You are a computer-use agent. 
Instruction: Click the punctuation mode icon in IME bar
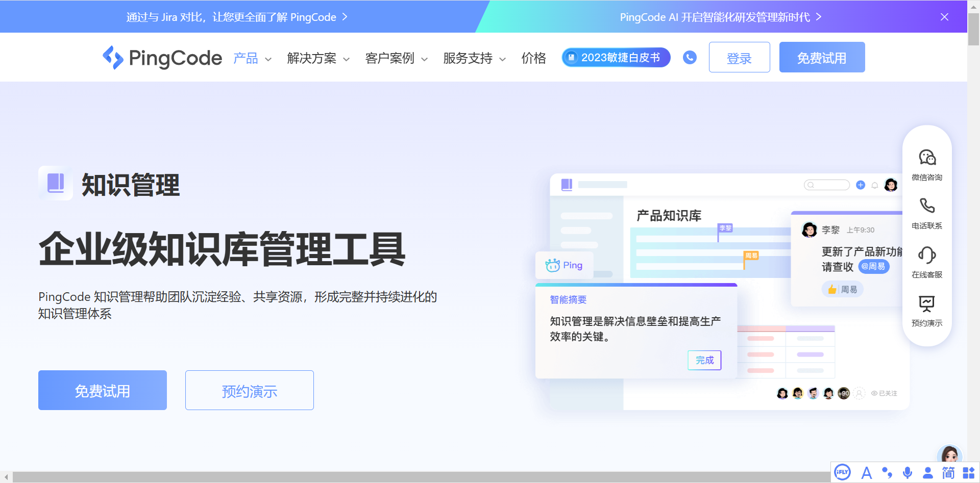pos(887,473)
